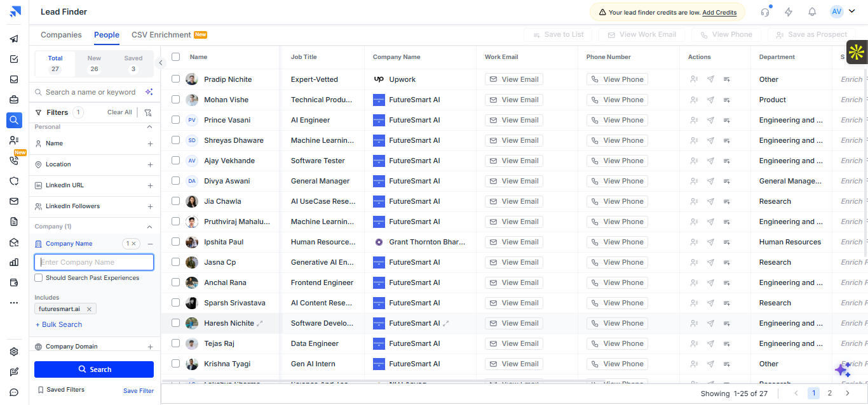The width and height of the screenshot is (868, 405).
Task: Open the campaigns paper-plane sidebar icon
Action: pyautogui.click(x=14, y=39)
